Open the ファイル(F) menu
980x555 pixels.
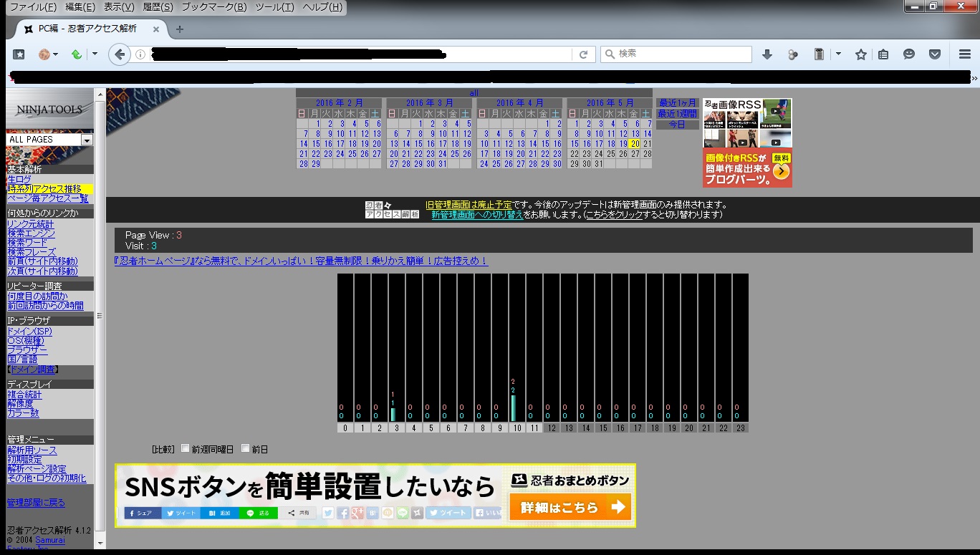(33, 7)
